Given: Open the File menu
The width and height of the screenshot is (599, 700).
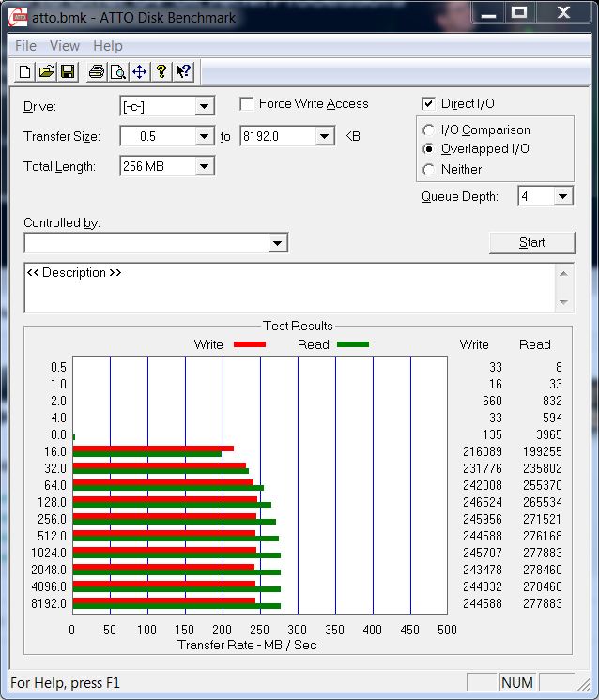Looking at the screenshot, I should pos(26,46).
